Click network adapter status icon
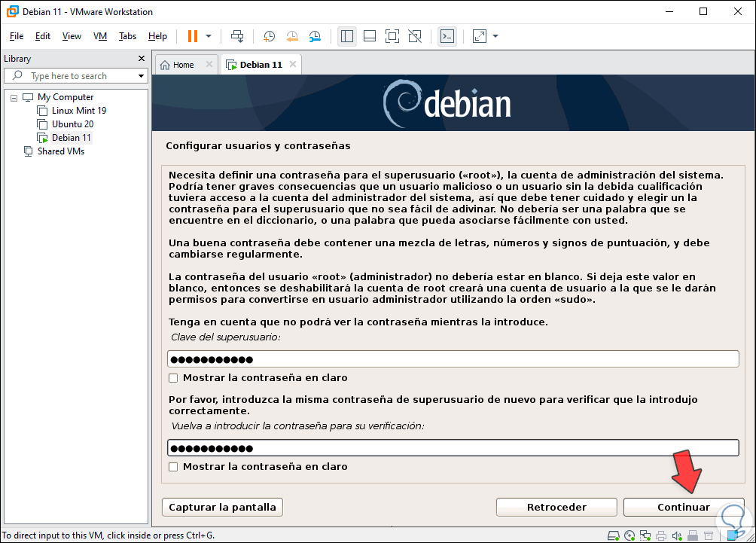This screenshot has width=756, height=543. click(x=645, y=535)
